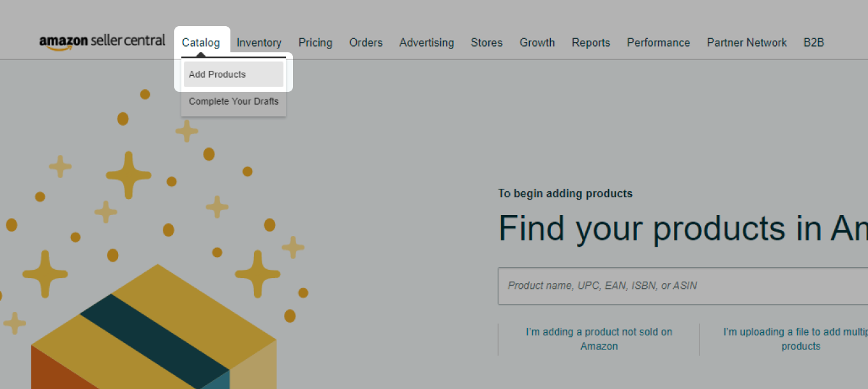Expand the Pricing menu
868x389 pixels.
(315, 43)
